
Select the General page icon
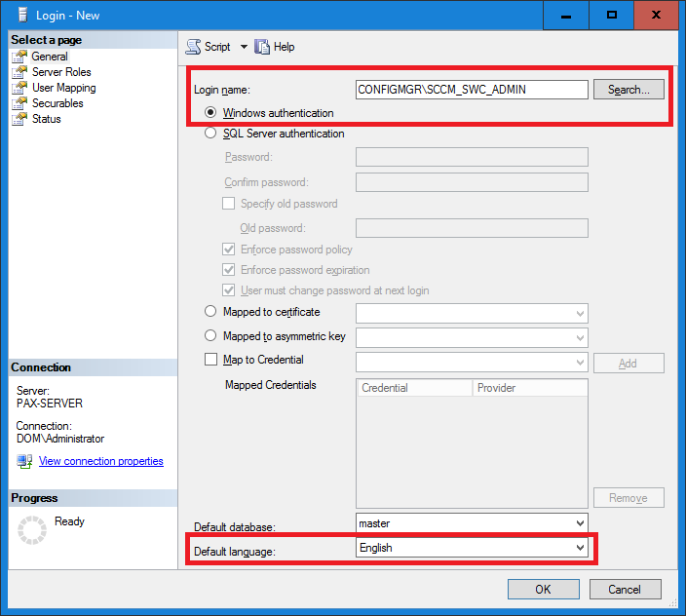coord(19,57)
